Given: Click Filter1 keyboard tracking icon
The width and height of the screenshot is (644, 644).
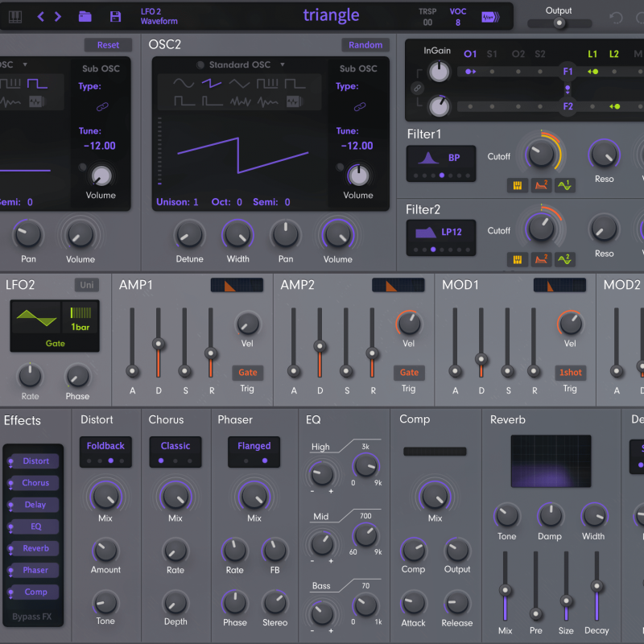Looking at the screenshot, I should click(x=518, y=185).
